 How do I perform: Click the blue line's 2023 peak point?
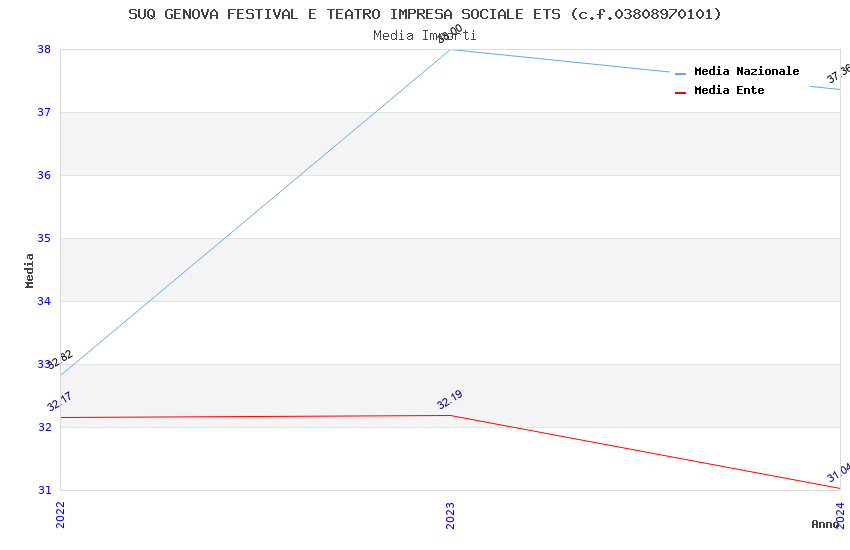(450, 50)
